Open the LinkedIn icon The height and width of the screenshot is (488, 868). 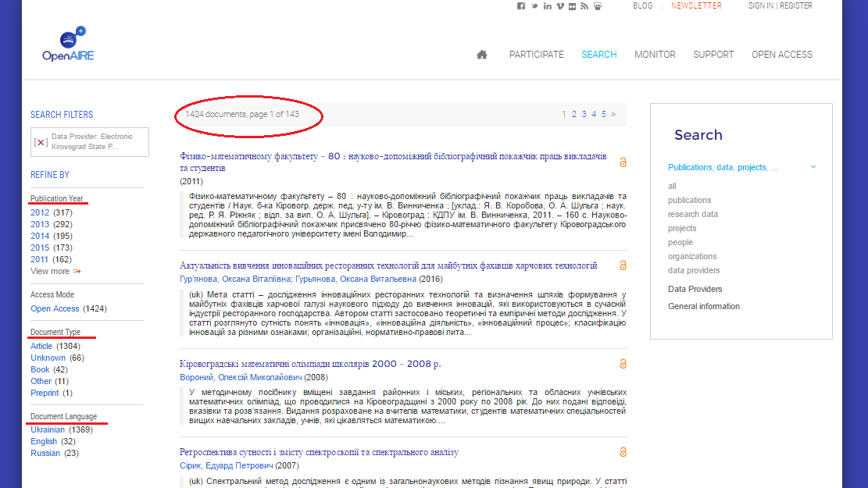(x=547, y=5)
